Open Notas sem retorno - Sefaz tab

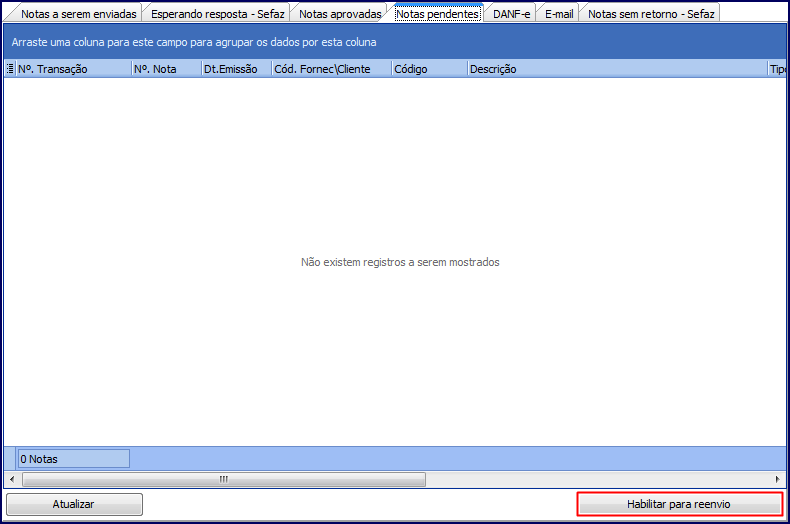651,14
